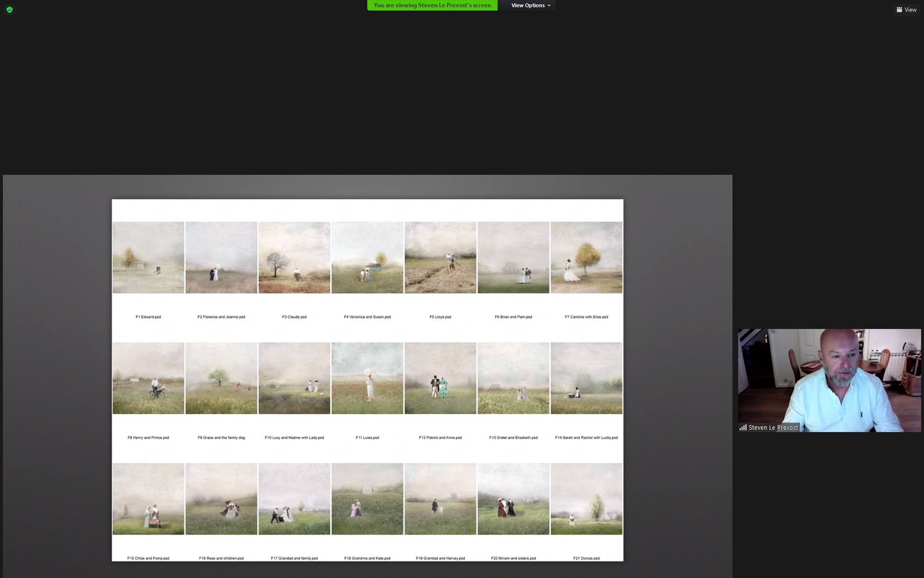Screen dimensions: 924x578
Task: Click the screen sharing notification banner
Action: (x=432, y=6)
